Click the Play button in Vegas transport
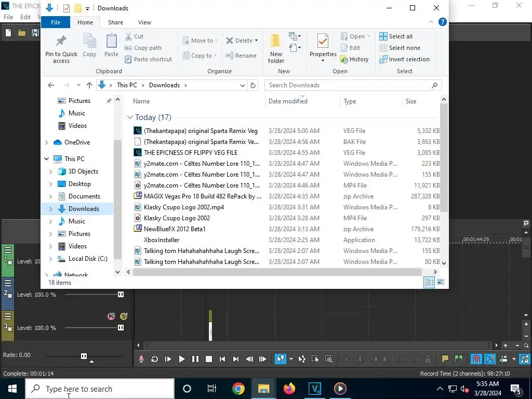This screenshot has width=532, height=399. [181, 359]
